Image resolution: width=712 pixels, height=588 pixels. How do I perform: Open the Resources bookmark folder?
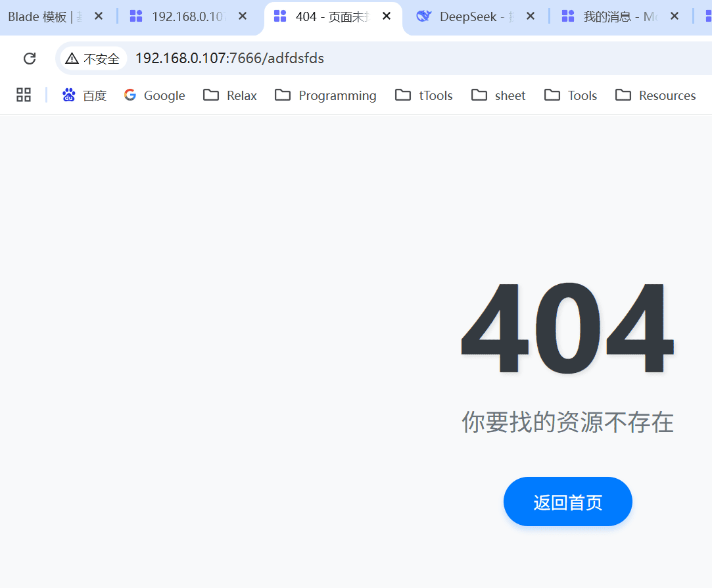pos(655,95)
